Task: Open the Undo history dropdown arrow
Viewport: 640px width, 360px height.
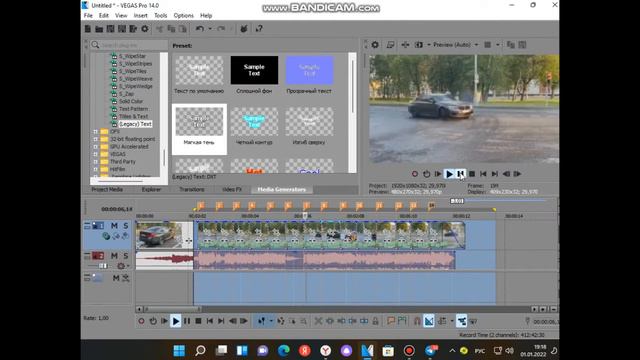Action: 210,29
